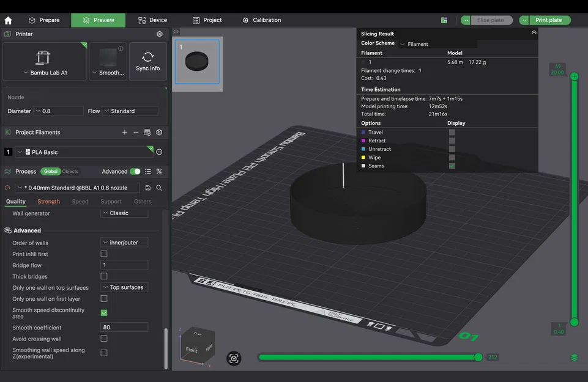The height and width of the screenshot is (382, 588).
Task: Open Print plate dropdown arrow
Action: 524,20
